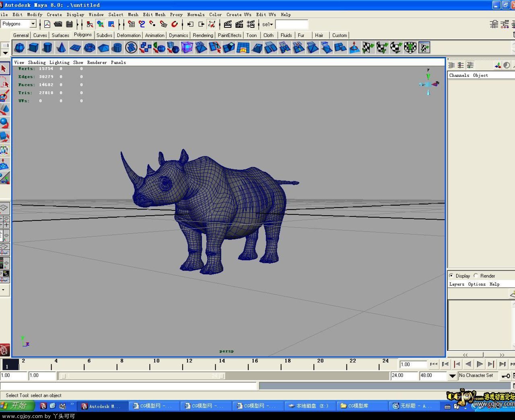515x420 pixels.
Task: Create a polygon cone from the shelf
Action: point(61,48)
